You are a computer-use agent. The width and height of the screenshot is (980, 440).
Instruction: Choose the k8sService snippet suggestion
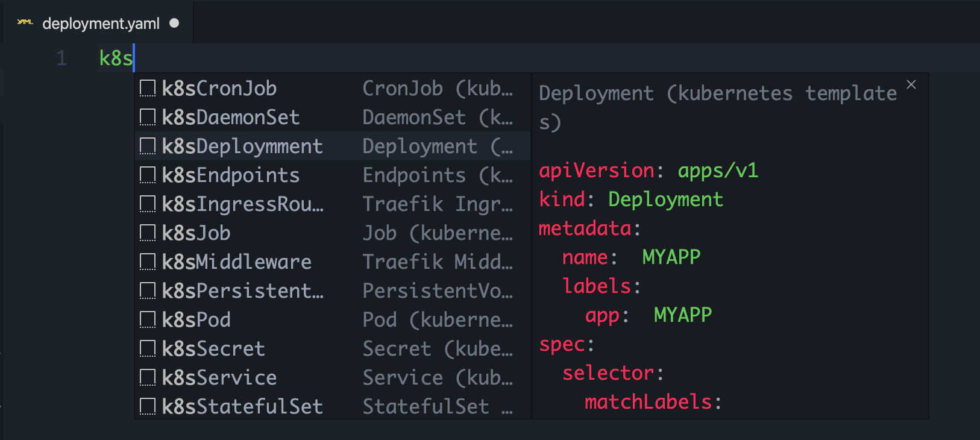(219, 378)
